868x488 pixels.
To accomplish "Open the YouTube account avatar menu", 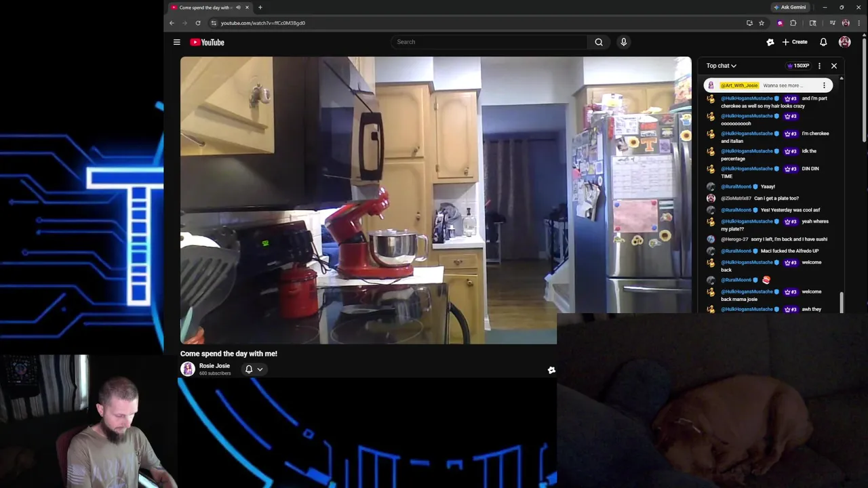I will pyautogui.click(x=844, y=42).
